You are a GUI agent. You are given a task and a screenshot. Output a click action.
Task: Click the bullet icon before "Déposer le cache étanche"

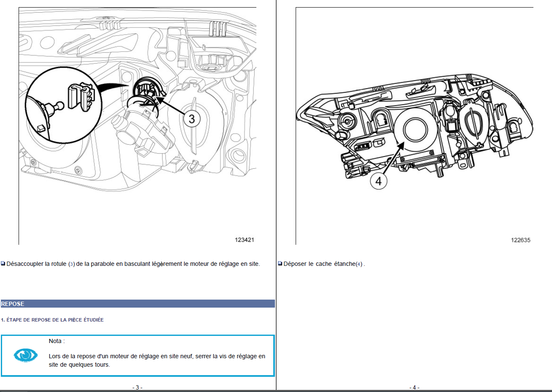coord(280,264)
